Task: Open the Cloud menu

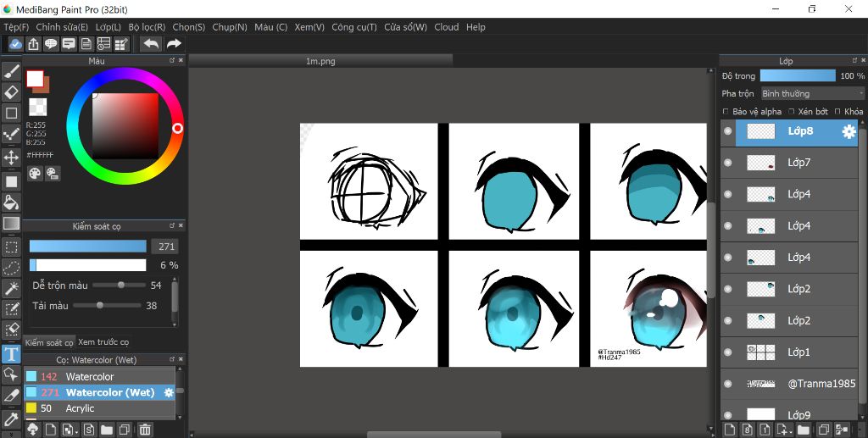Action: (446, 27)
